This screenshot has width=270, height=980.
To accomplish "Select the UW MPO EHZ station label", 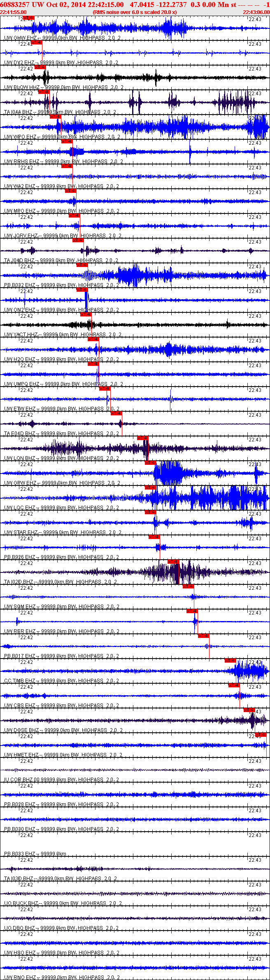I will tap(21, 211).
